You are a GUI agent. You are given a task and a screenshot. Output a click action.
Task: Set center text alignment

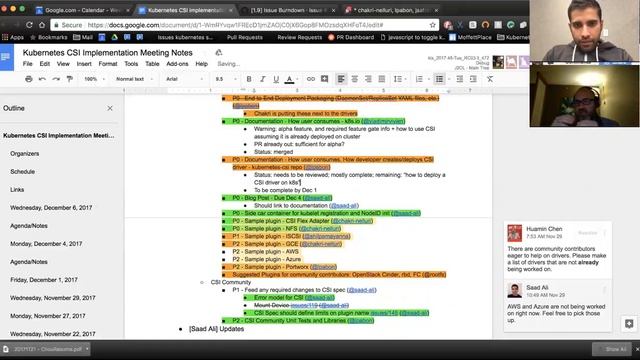[x=354, y=79]
